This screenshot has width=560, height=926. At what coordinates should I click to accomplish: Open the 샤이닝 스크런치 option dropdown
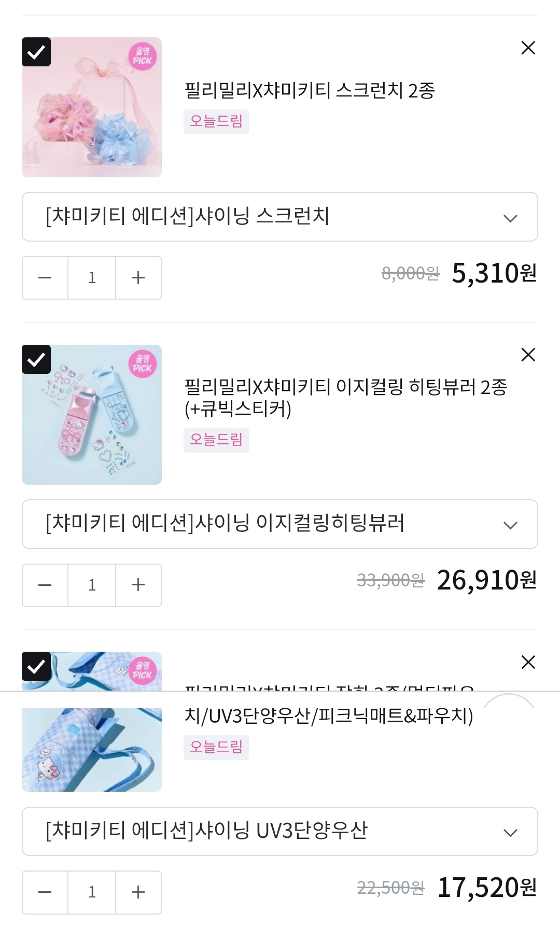pyautogui.click(x=279, y=217)
